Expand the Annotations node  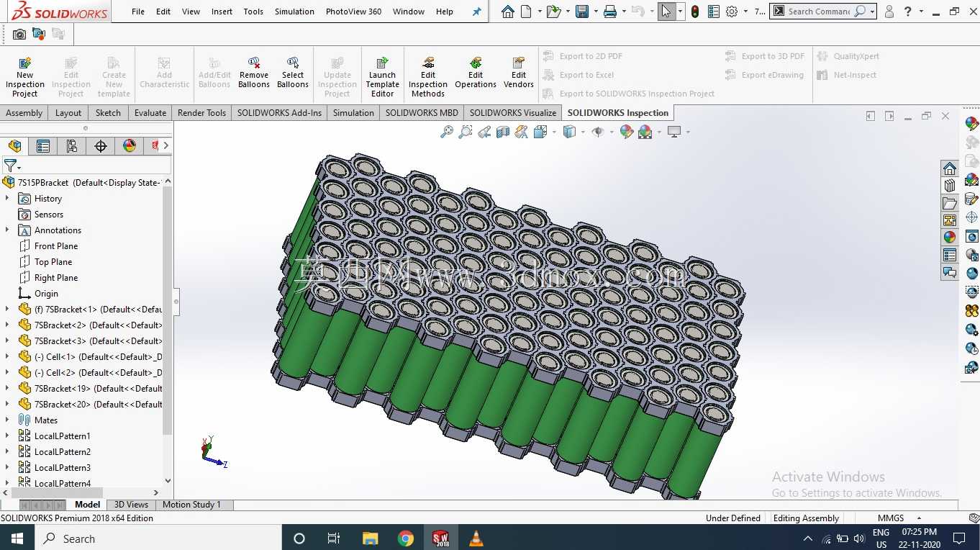pyautogui.click(x=7, y=230)
